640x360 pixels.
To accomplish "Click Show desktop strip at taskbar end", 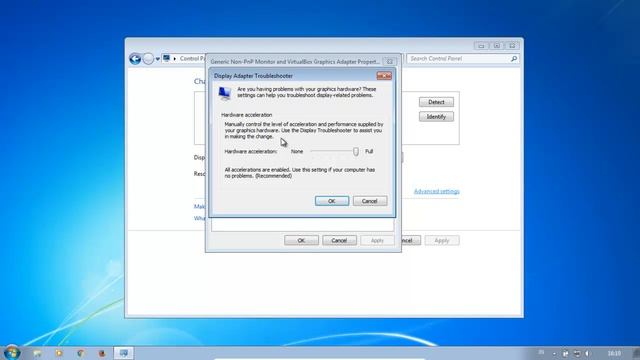I will [637, 353].
